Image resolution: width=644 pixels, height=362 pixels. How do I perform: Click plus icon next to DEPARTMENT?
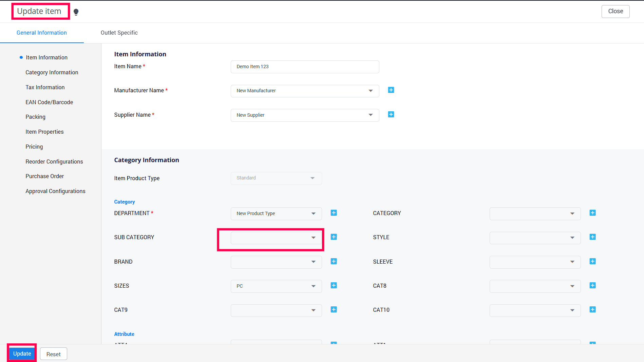pyautogui.click(x=334, y=213)
